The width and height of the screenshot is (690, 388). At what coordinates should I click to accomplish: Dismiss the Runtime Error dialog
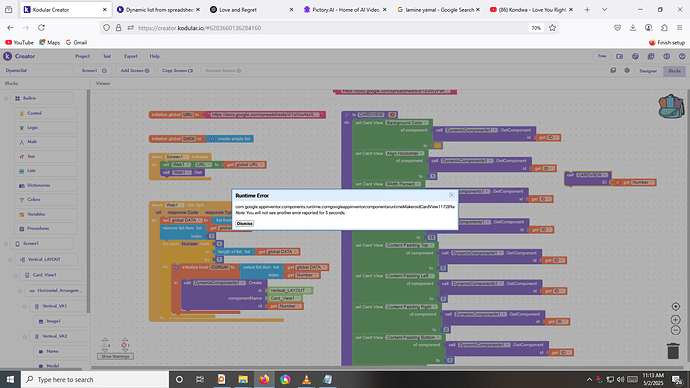(x=245, y=223)
